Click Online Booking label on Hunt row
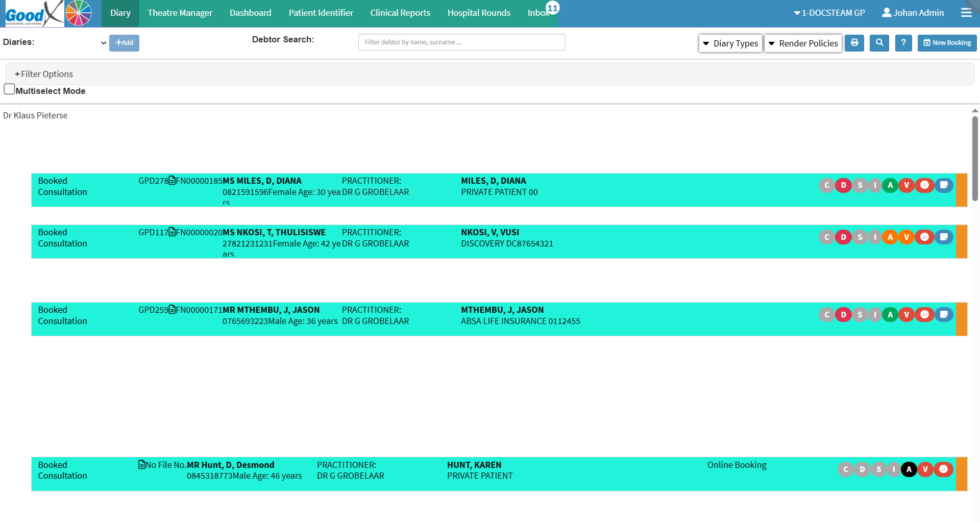 tap(737, 465)
